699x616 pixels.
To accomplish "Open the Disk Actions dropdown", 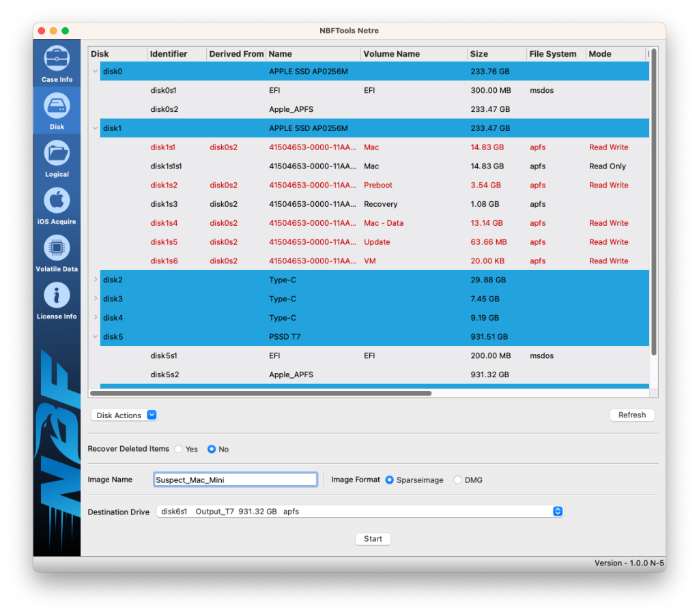I will point(124,415).
